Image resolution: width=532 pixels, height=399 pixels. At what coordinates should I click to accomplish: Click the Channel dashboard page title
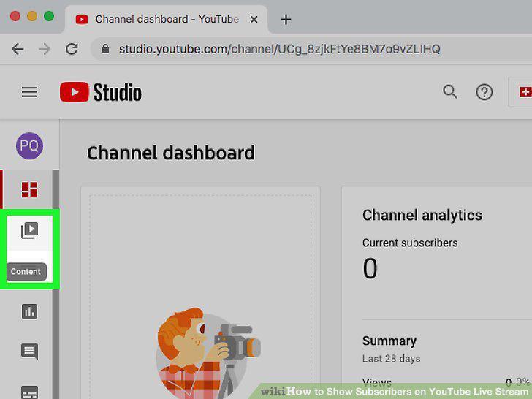pos(171,153)
